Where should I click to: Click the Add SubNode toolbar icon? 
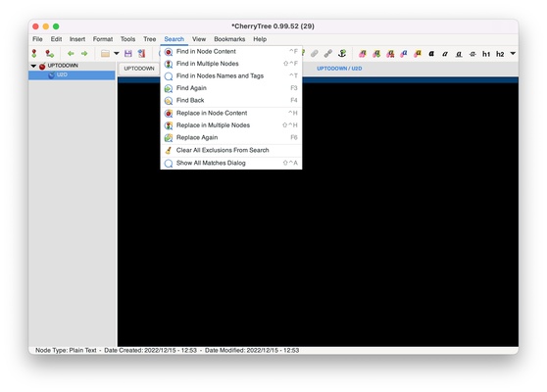click(50, 54)
